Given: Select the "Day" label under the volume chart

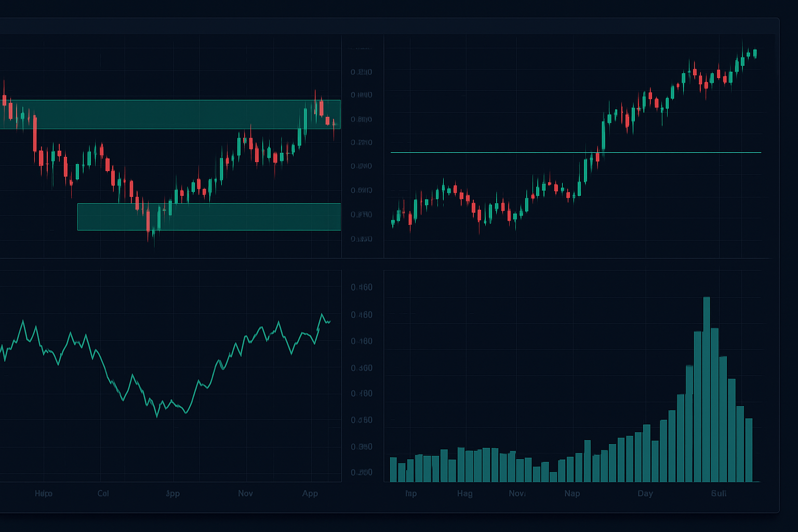Looking at the screenshot, I should pos(645,493).
